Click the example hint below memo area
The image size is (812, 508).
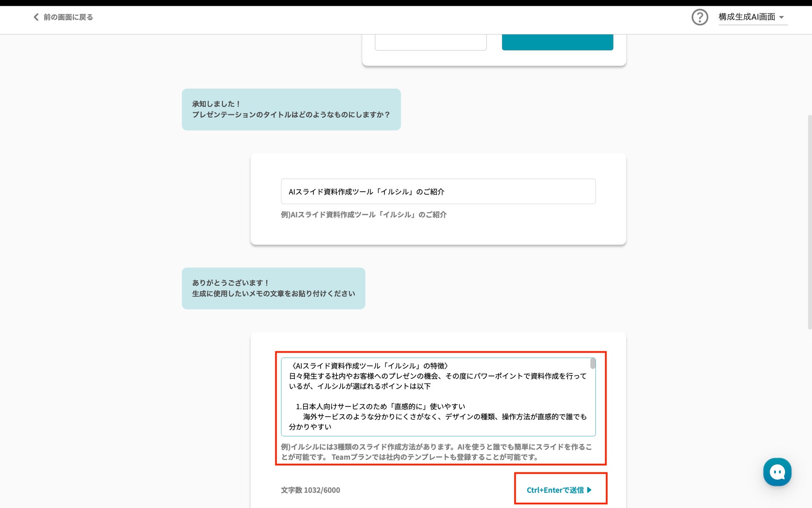tap(436, 452)
